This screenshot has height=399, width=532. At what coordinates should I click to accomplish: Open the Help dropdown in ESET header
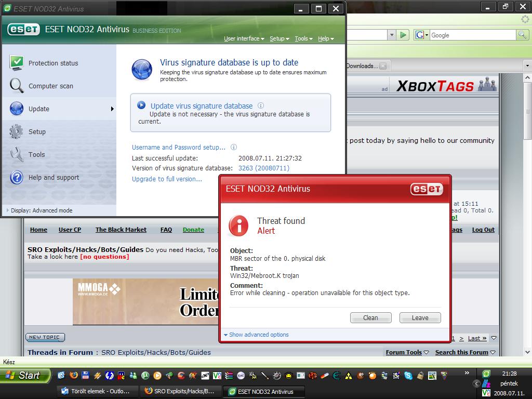(326, 38)
